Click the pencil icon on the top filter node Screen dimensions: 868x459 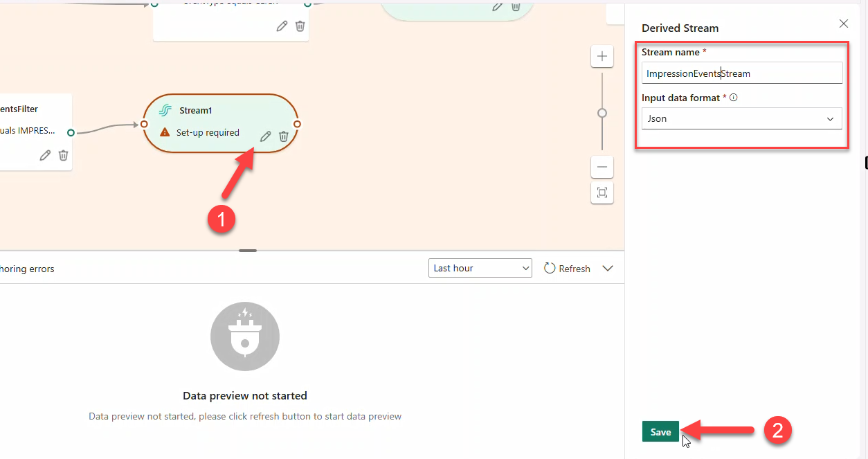pos(282,26)
